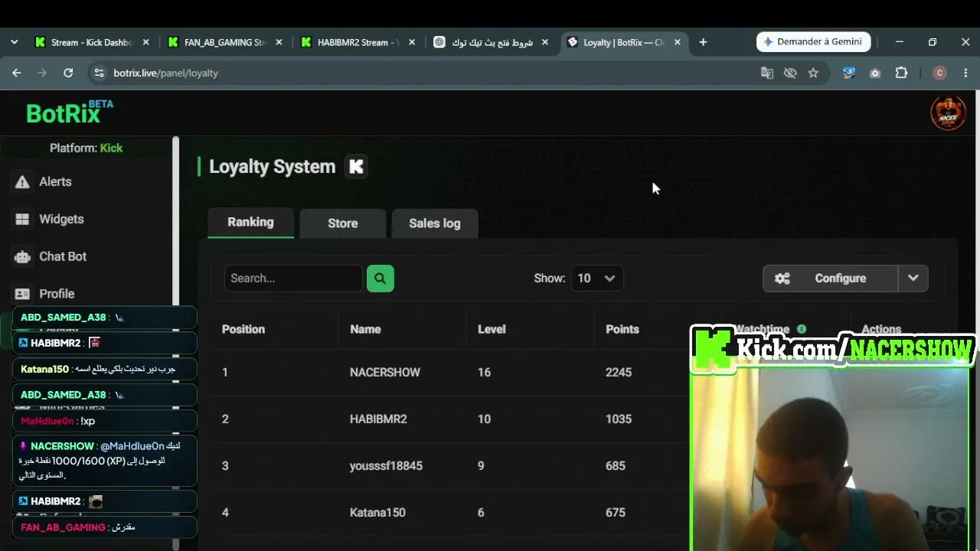The height and width of the screenshot is (551, 980).
Task: Click the browser forward arrow
Action: tap(42, 73)
